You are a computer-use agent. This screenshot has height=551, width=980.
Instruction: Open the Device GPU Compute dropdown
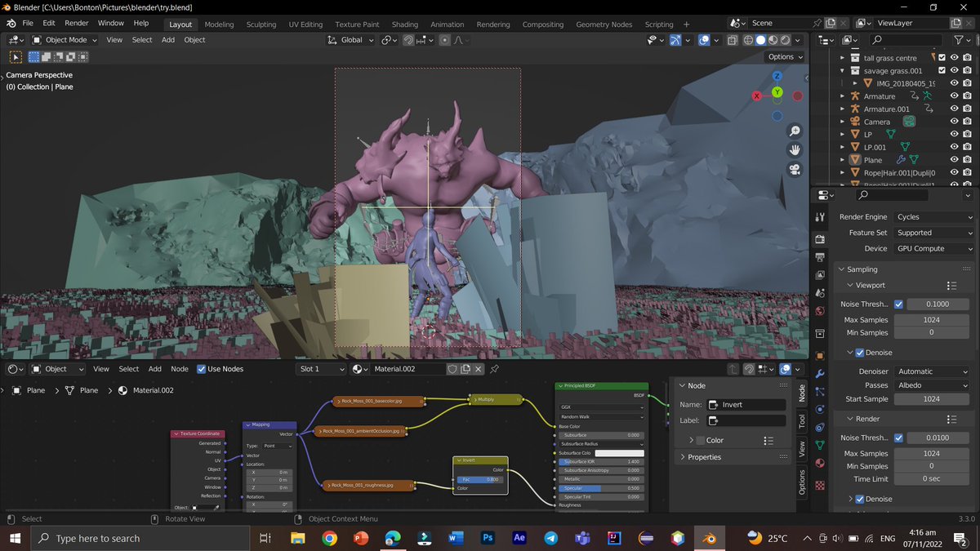click(x=934, y=248)
